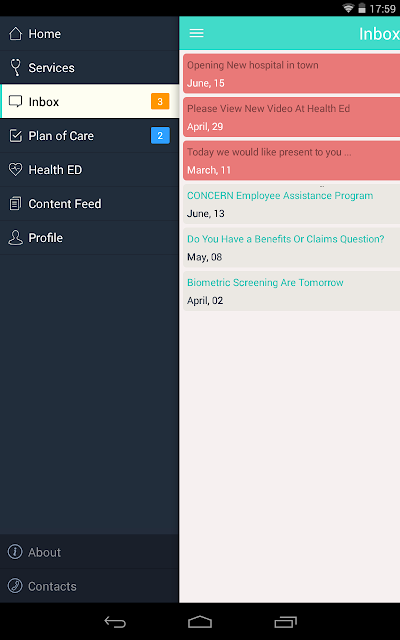400x640 pixels.
Task: Open the Content Feed menu entry
Action: (89, 203)
